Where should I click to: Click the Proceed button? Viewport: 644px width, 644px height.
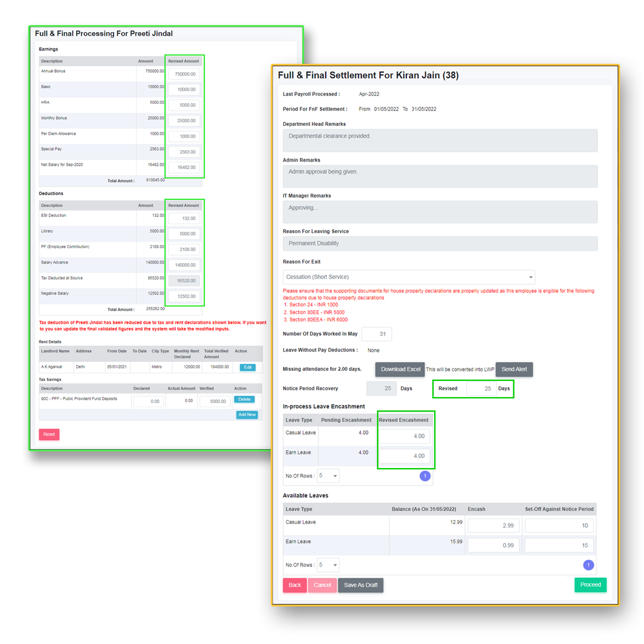click(x=590, y=584)
